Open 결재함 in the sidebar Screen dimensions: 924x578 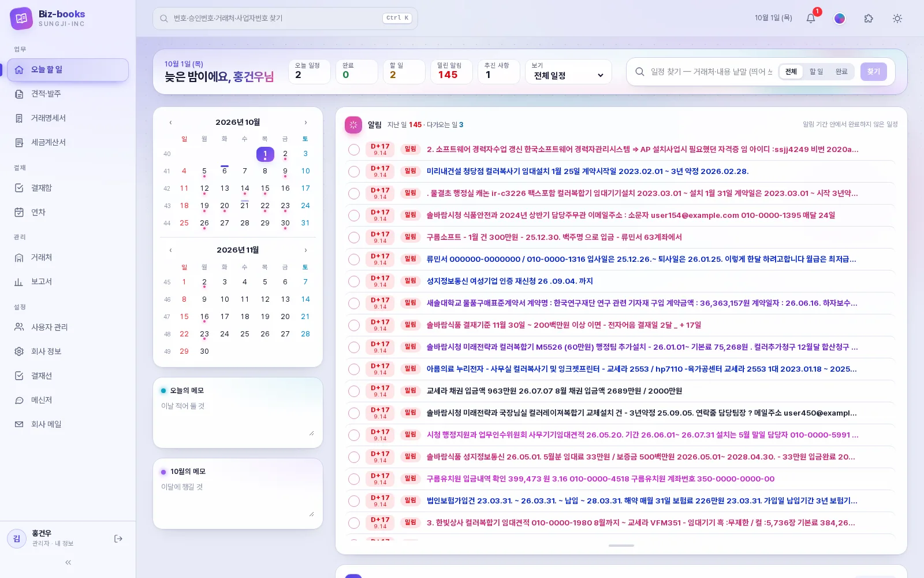[x=68, y=188]
